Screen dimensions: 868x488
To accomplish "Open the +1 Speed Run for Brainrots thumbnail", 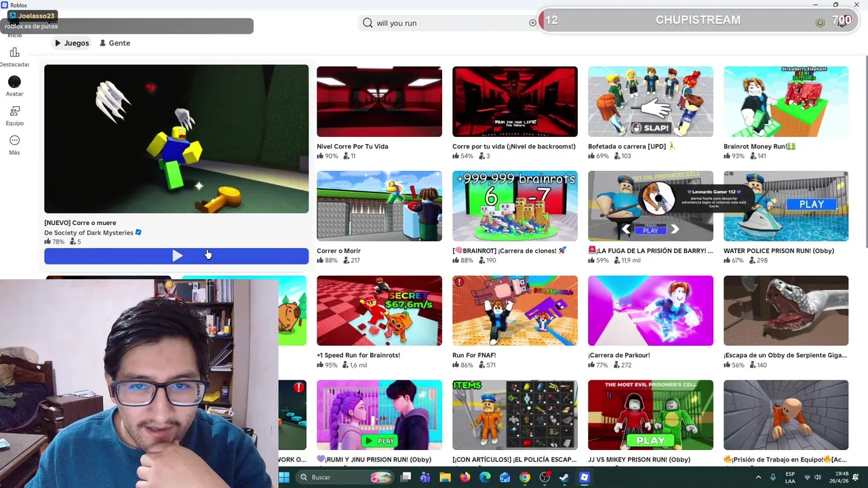I will [379, 310].
